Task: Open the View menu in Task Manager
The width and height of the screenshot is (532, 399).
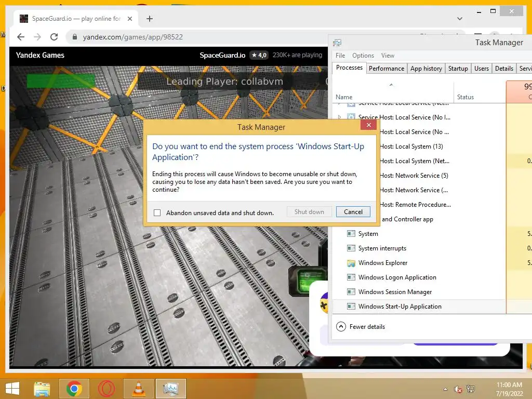Action: click(x=388, y=55)
